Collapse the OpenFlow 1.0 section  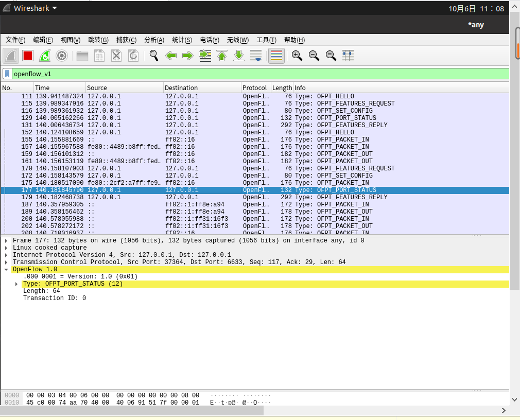point(6,269)
